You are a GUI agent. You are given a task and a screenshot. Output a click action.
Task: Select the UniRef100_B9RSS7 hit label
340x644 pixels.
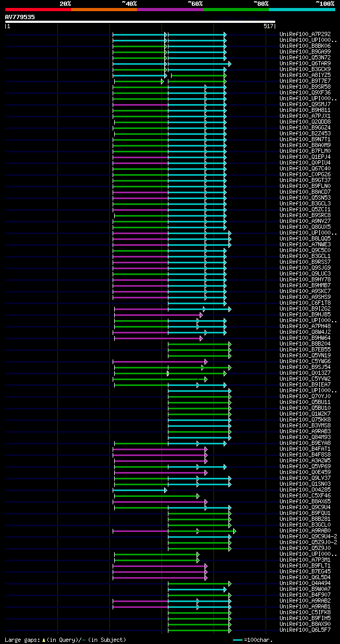[306, 262]
